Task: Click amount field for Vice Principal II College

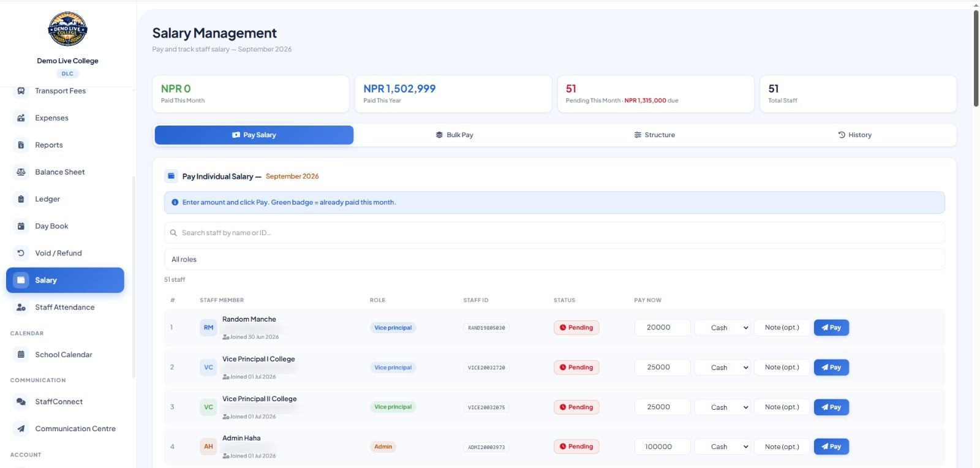Action: (663, 407)
